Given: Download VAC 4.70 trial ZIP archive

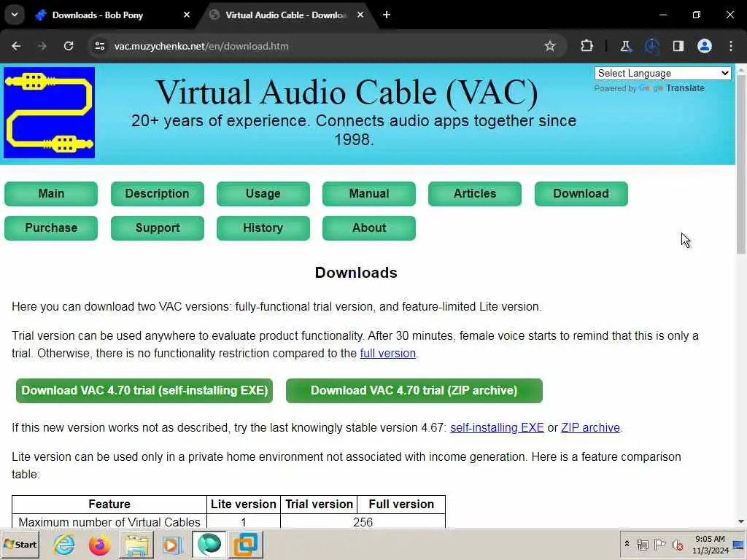Looking at the screenshot, I should (x=414, y=391).
